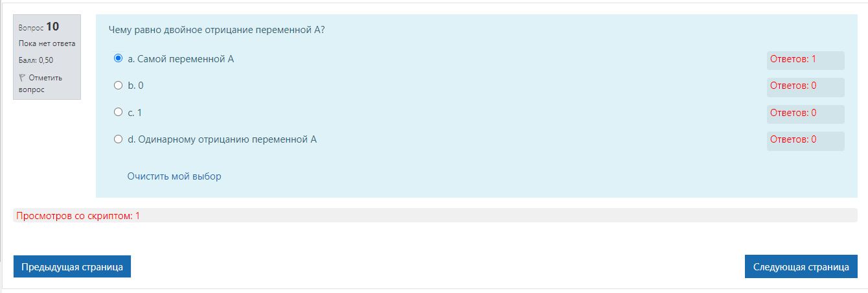
Task: Click the flag icon to mark question
Action: click(x=22, y=78)
